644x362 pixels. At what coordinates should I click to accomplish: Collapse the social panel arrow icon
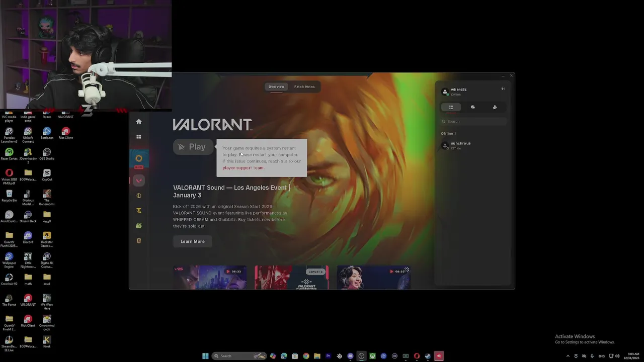coord(502,89)
